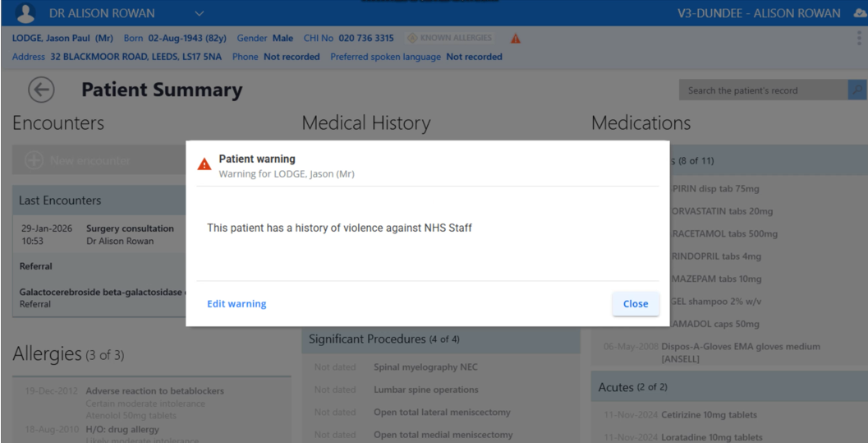This screenshot has height=443, width=868.
Task: Select the Significant Procedures (4 of 4) header
Action: pyautogui.click(x=441, y=339)
